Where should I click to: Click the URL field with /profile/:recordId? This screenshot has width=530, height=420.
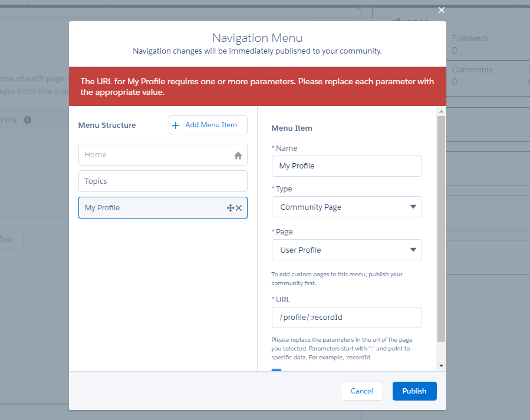coord(347,318)
